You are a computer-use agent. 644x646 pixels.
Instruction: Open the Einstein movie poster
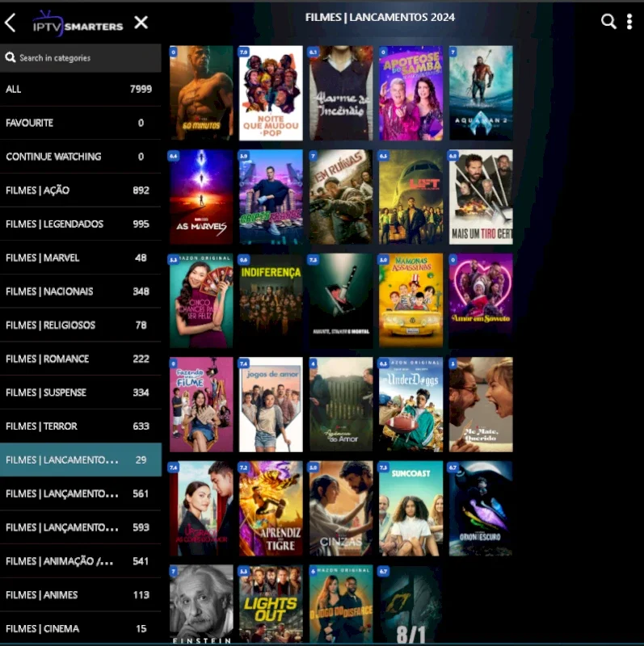(x=201, y=604)
